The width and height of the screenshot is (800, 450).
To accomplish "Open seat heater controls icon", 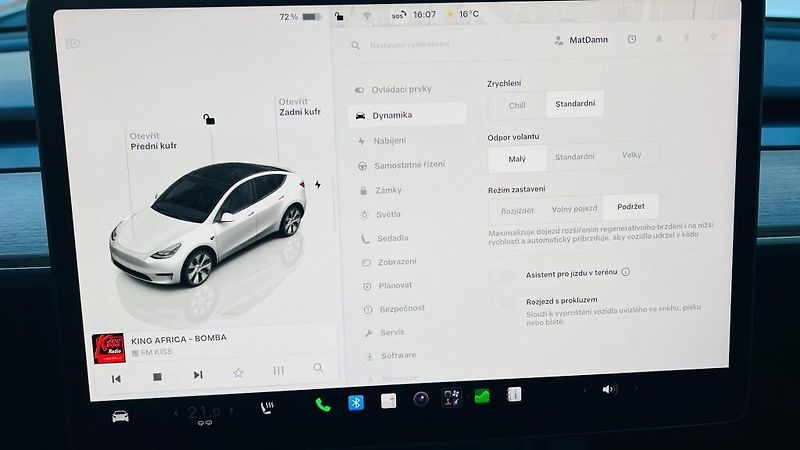I will 267,407.
